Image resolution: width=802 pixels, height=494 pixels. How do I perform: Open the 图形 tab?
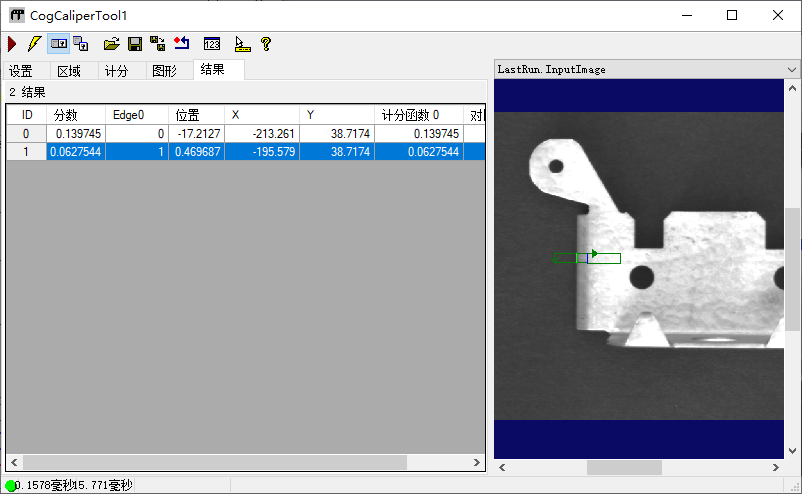click(x=164, y=71)
